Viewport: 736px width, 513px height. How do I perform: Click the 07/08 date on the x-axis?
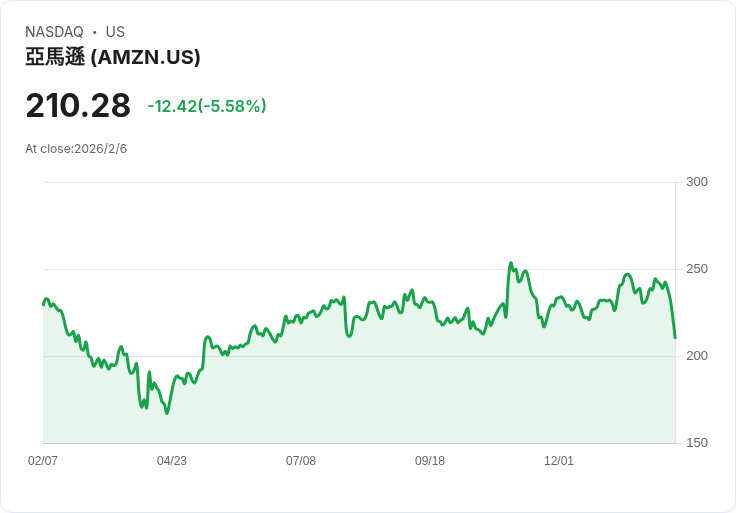tap(301, 460)
